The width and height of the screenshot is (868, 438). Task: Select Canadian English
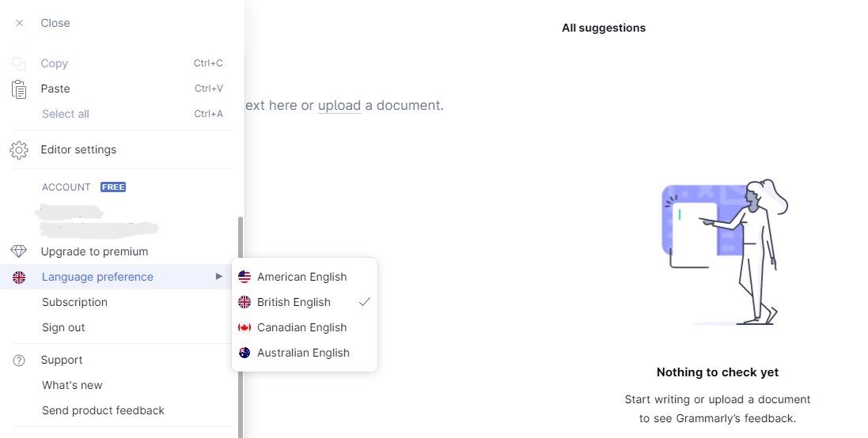click(305, 327)
